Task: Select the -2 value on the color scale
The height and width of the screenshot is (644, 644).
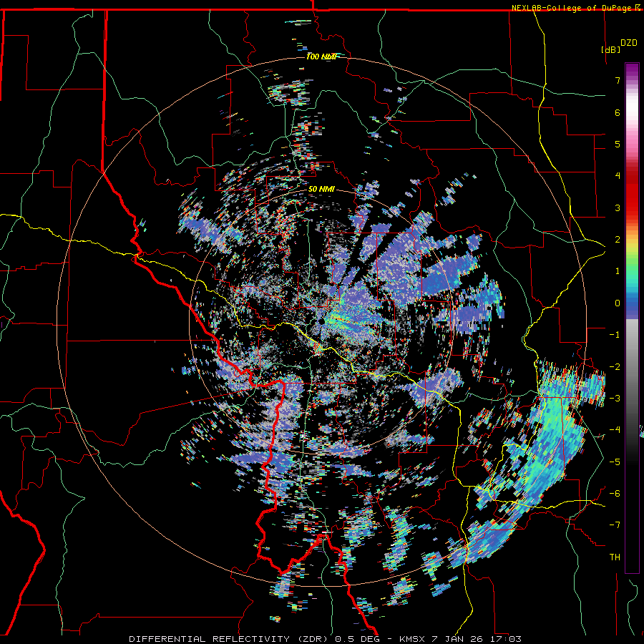Action: point(615,367)
